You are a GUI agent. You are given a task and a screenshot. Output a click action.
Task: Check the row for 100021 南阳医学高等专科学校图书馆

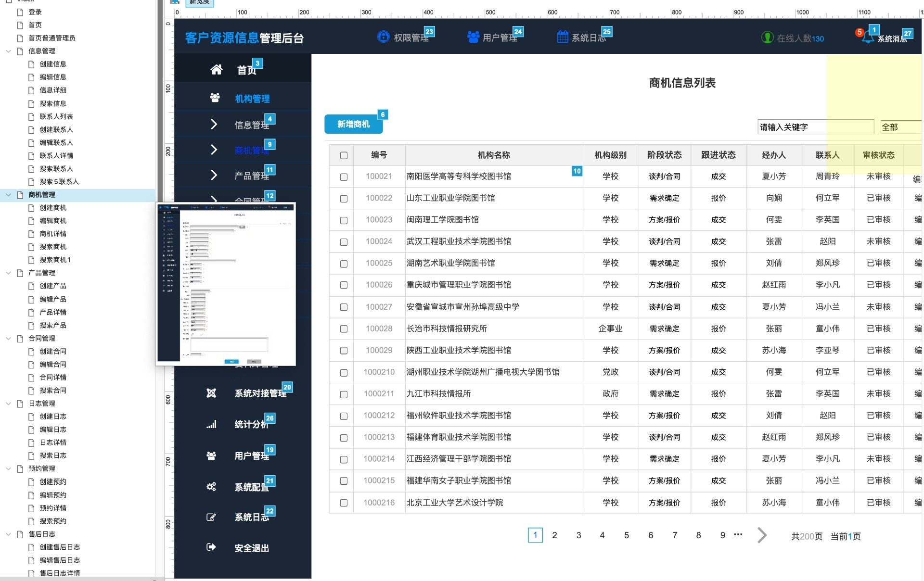coord(344,177)
